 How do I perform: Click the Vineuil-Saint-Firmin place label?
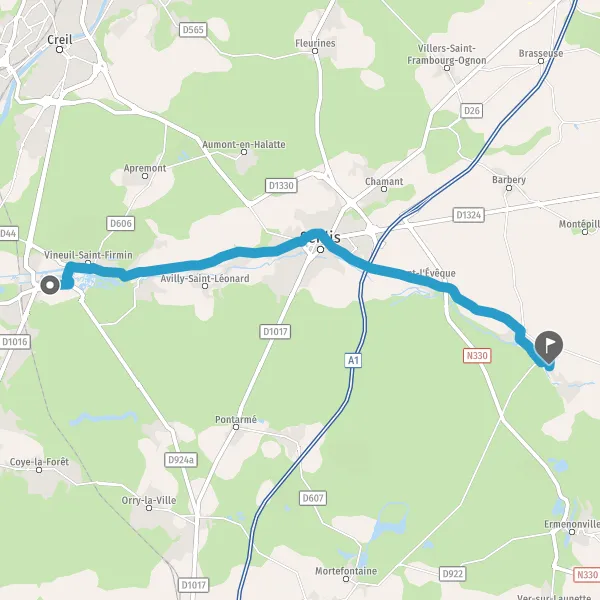(88, 255)
